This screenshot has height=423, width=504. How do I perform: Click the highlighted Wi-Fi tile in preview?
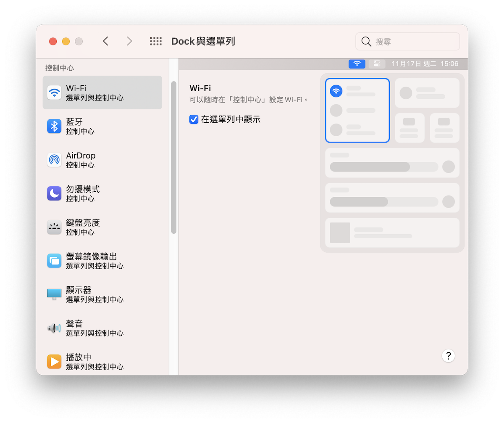coord(357,111)
